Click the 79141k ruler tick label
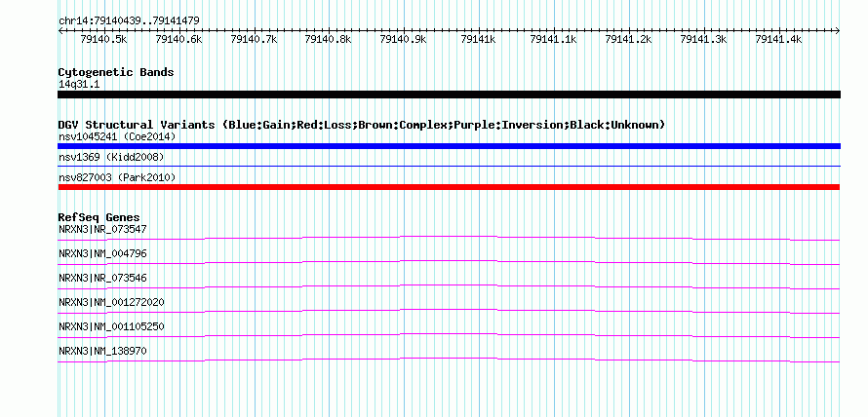The image size is (868, 417). coord(478,39)
